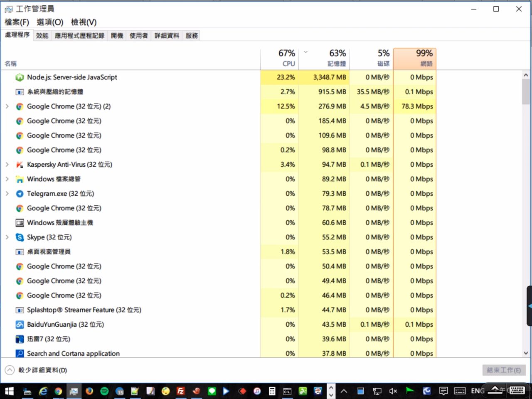Click the Windows 殼層體驗主機 process icon
Viewport: 532px width, 399px height.
[x=20, y=223]
